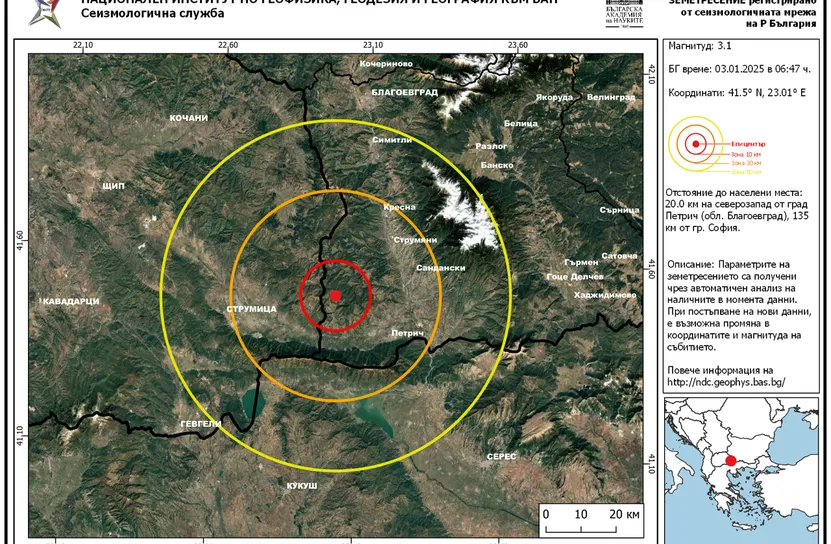The height and width of the screenshot is (544, 831).
Task: Click the red dot on the inset Balkans map
Action: (731, 461)
